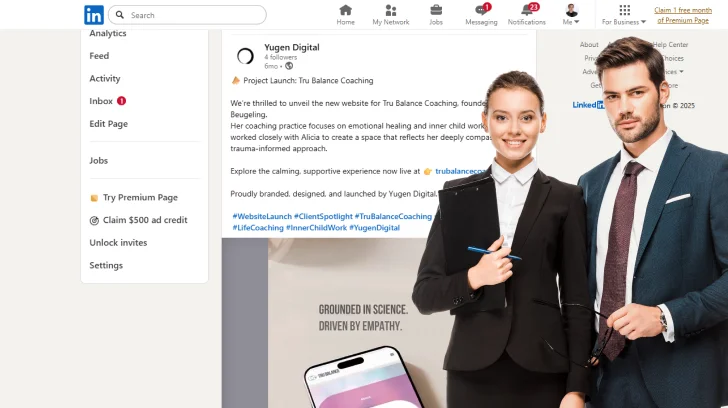This screenshot has width=728, height=408.
Task: Expand the Me profile dropdown
Action: [571, 15]
